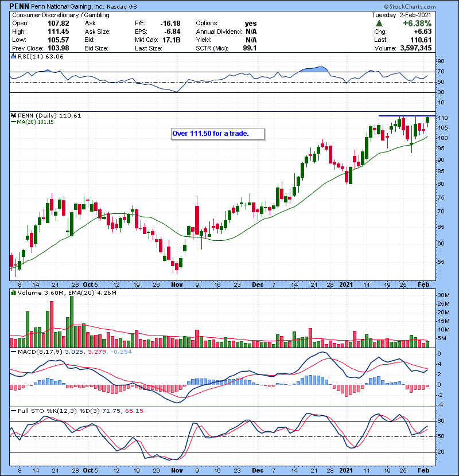Viewport: 459px width, 476px height.
Task: Select the High value 111.45
Action: tap(59, 32)
